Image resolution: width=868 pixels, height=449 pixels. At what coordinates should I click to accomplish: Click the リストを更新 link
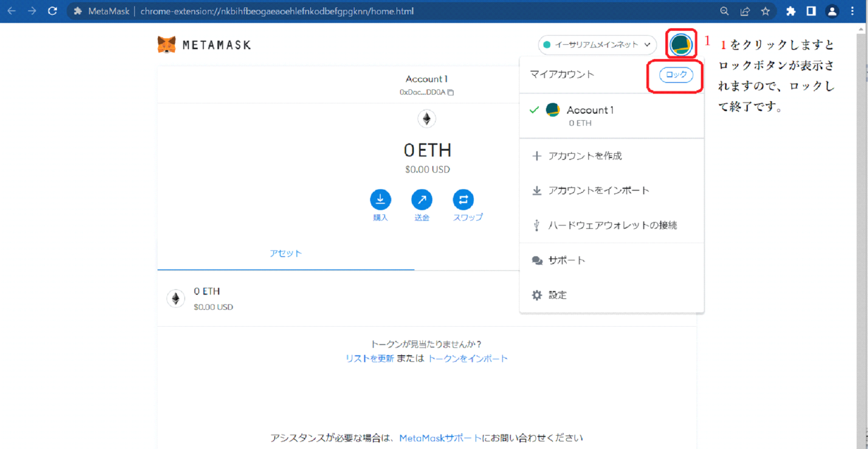(369, 359)
